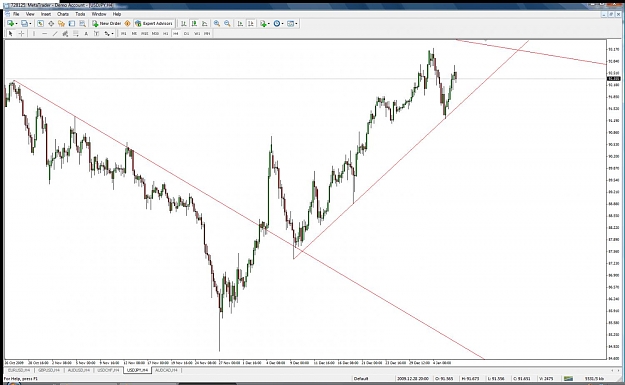The width and height of the screenshot is (625, 385).
Task: Open the Strategy Tester icon
Action: 82,24
